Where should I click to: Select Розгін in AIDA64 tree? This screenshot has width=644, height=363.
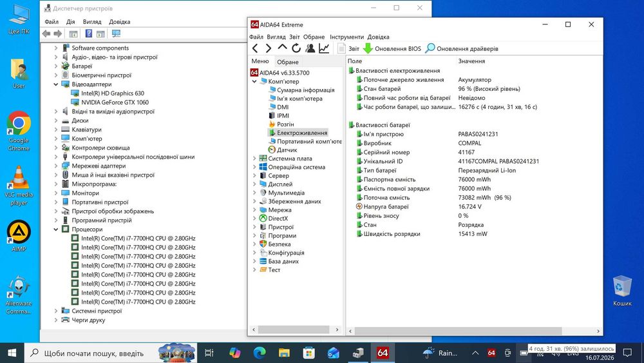pyautogui.click(x=285, y=124)
